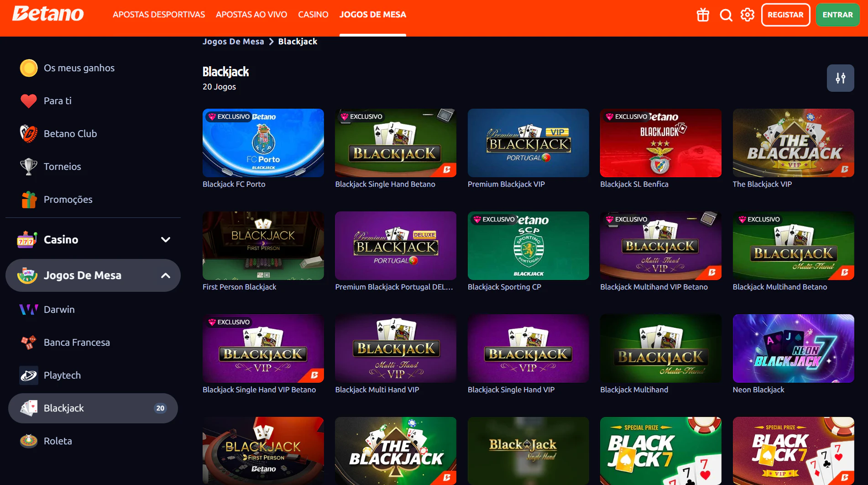Open the Blackjack Single Hand VIP thumbnail
The image size is (868, 485).
[528, 348]
